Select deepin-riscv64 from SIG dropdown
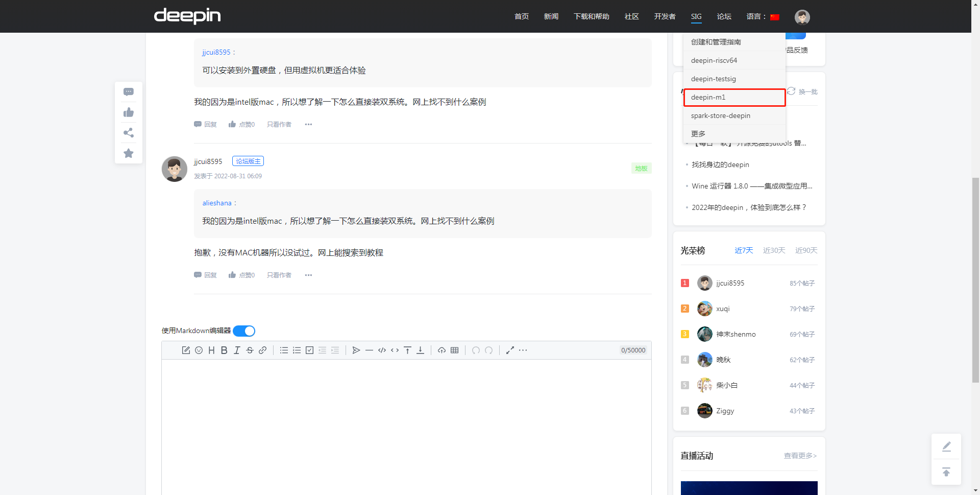 pyautogui.click(x=734, y=60)
